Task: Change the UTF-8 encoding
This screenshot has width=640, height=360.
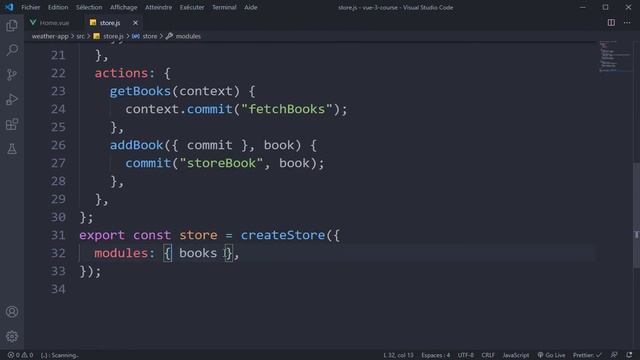Action: tap(466, 355)
